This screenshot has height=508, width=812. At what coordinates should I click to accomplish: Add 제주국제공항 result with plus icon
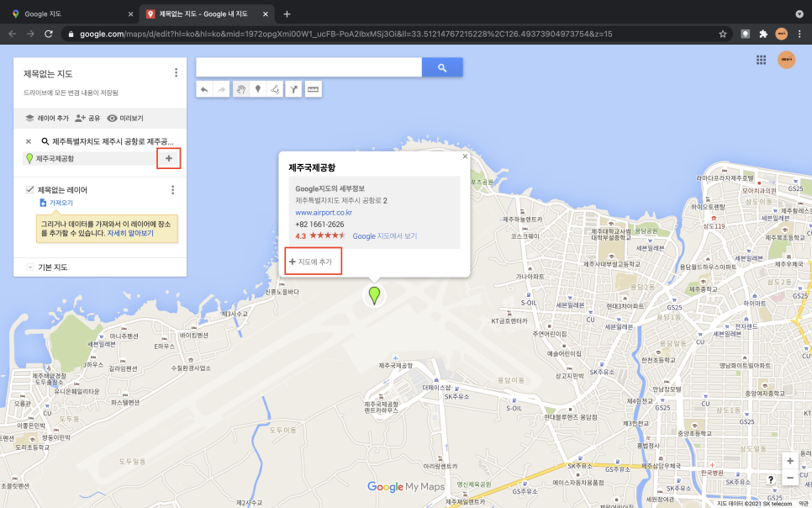pyautogui.click(x=168, y=159)
